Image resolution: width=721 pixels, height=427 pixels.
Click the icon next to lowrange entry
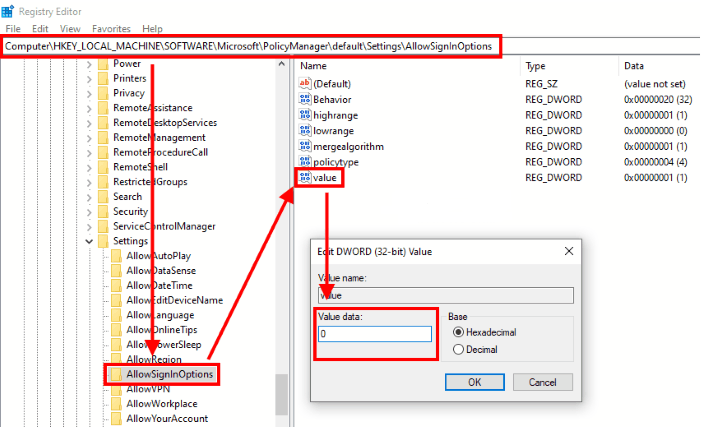pyautogui.click(x=305, y=130)
